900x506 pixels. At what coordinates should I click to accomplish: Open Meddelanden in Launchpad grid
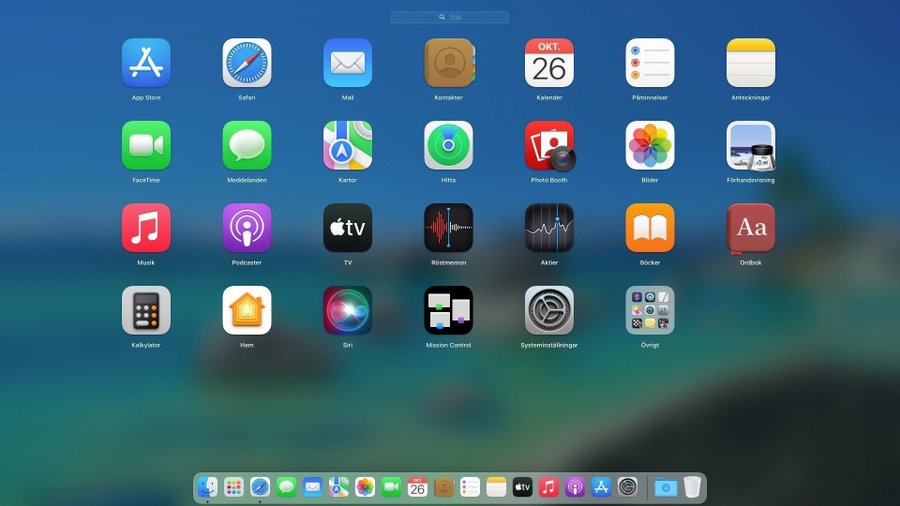coord(247,146)
